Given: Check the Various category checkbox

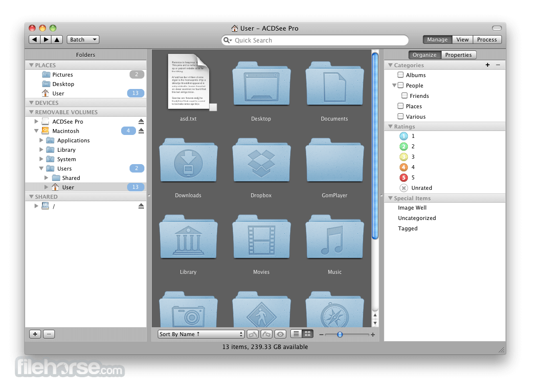Looking at the screenshot, I should 401,116.
